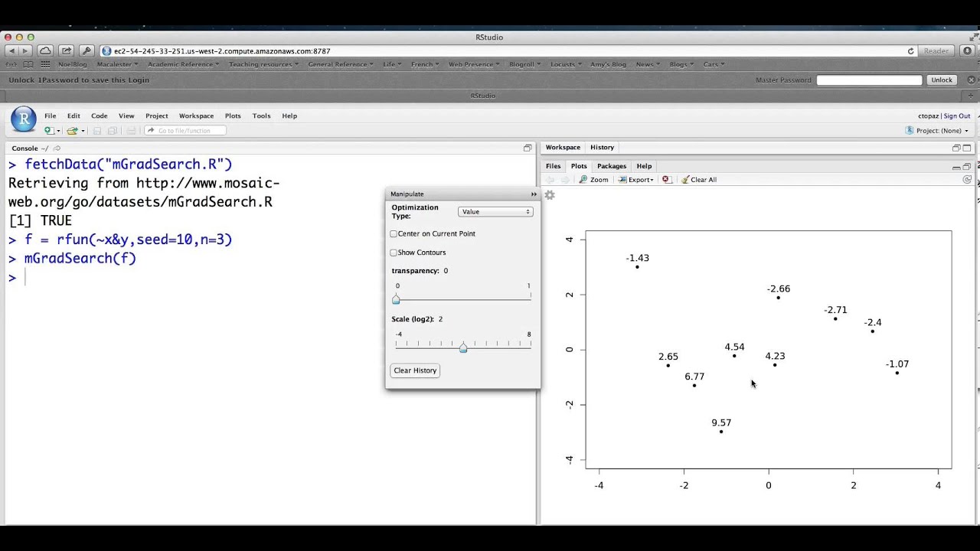
Task: Minimize the Plots pane
Action: point(956,167)
